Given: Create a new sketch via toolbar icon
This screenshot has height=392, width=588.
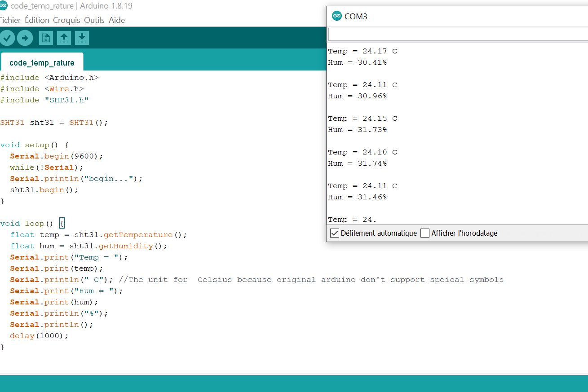Looking at the screenshot, I should (x=46, y=38).
